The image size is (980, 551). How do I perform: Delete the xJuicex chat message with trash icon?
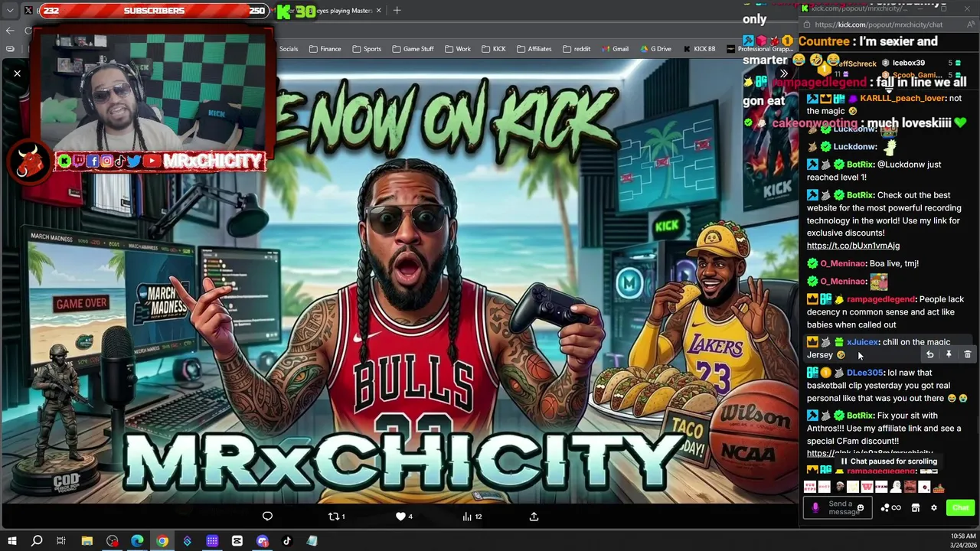(967, 354)
